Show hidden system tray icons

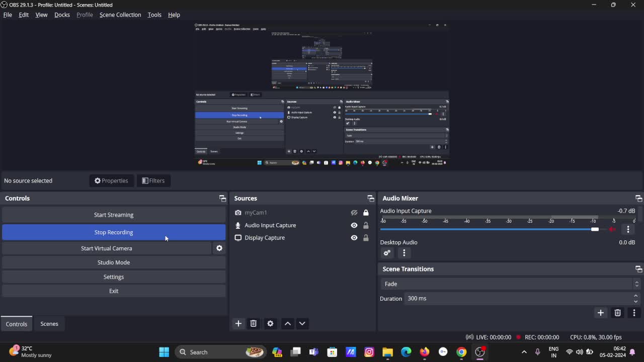click(x=524, y=352)
